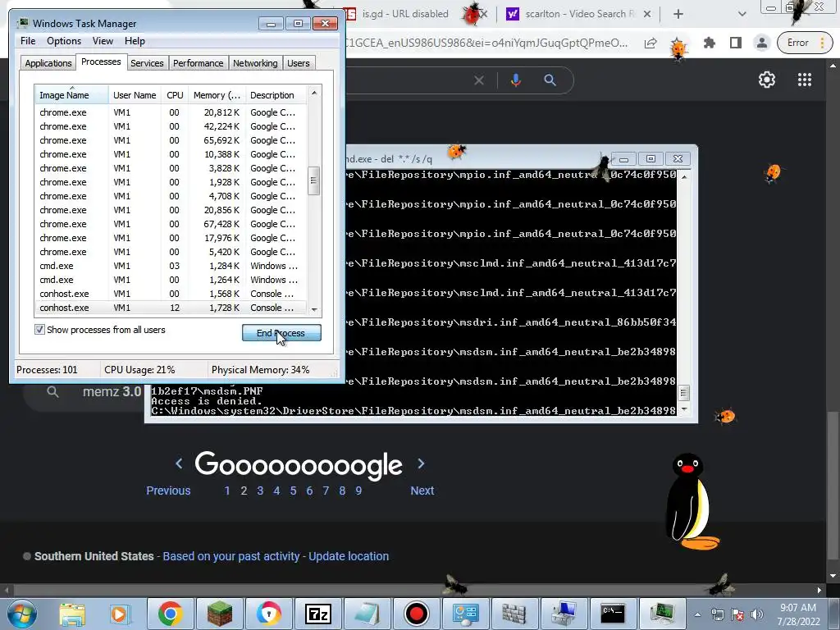Screen dimensions: 840x630
Task: Show hidden system tray icons
Action: 697,614
